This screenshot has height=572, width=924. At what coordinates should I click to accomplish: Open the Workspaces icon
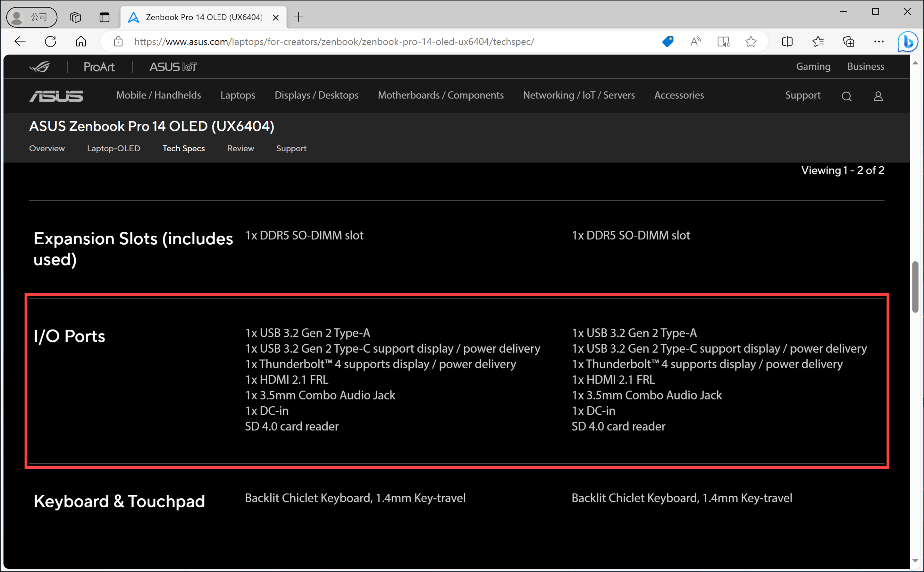[75, 17]
